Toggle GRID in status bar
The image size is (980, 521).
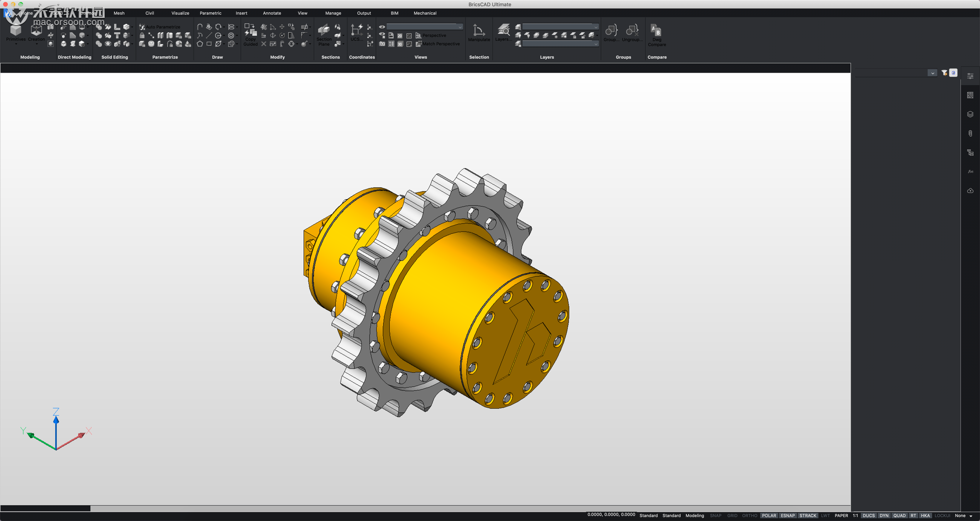[x=732, y=516]
